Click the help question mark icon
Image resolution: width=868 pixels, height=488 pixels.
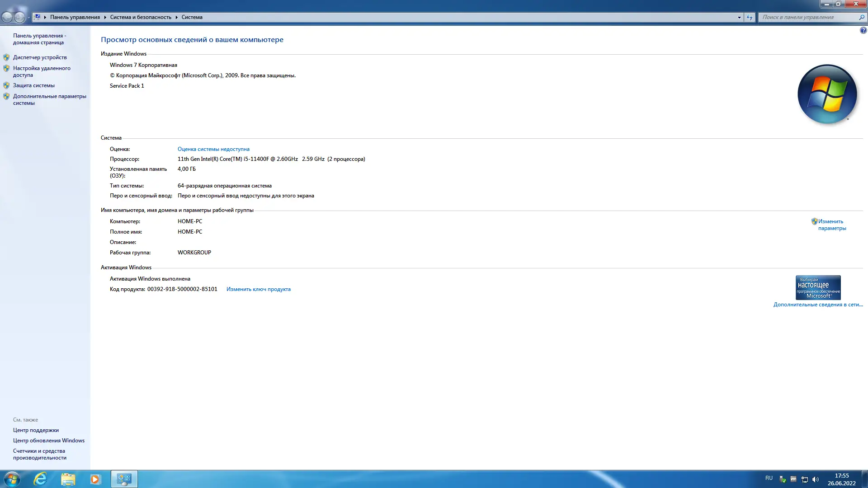[863, 31]
